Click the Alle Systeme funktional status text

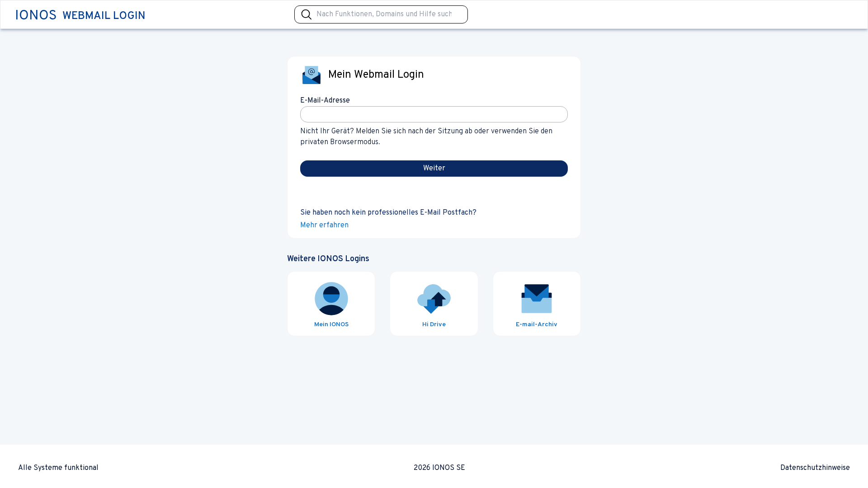coord(58,468)
